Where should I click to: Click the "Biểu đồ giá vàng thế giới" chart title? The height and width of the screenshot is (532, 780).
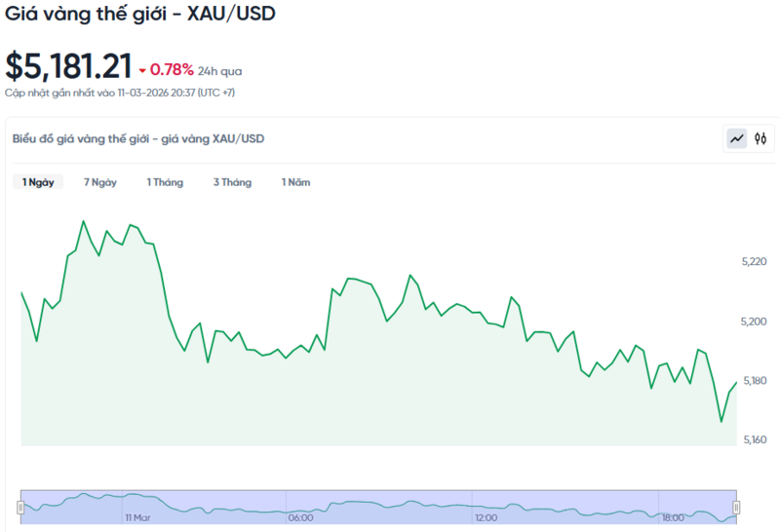coord(138,139)
